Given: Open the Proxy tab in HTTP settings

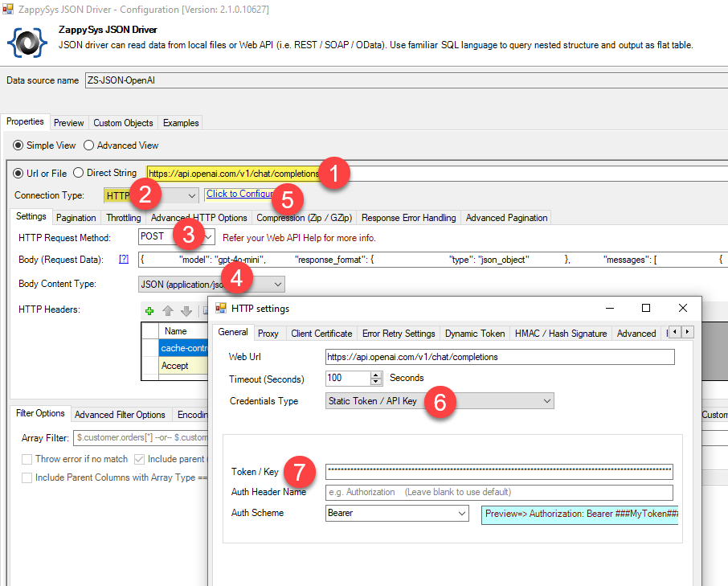Looking at the screenshot, I should 268,334.
